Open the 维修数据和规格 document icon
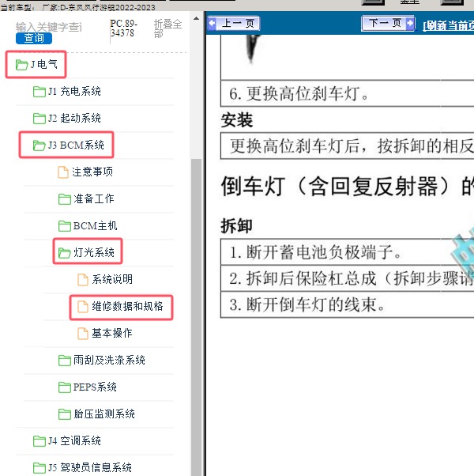Image resolution: width=474 pixels, height=476 pixels. [83, 306]
